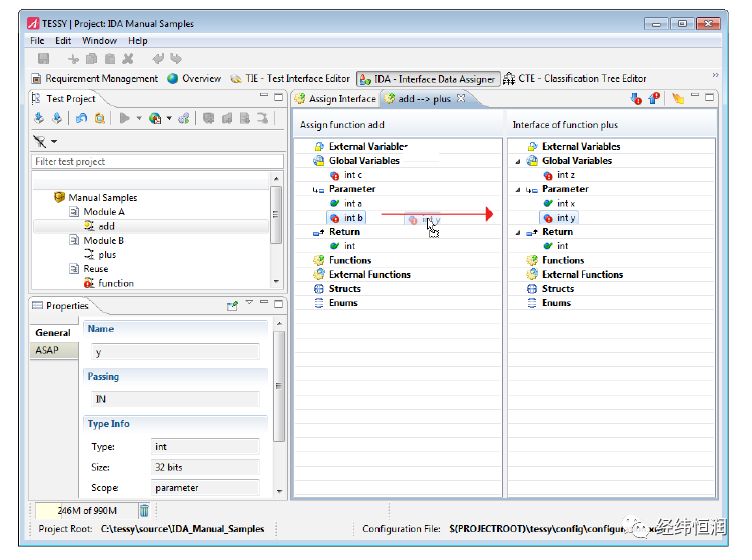Minimize the Test Project view

264,96
